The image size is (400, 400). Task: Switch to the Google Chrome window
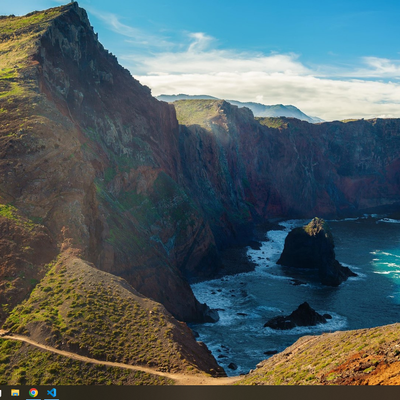click(x=33, y=393)
